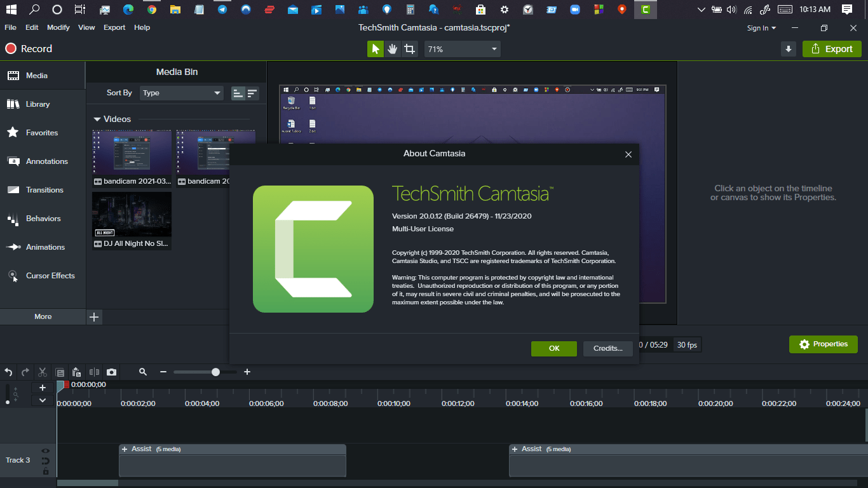Zoom in the timeline with plus
This screenshot has height=488, width=868.
click(x=247, y=372)
